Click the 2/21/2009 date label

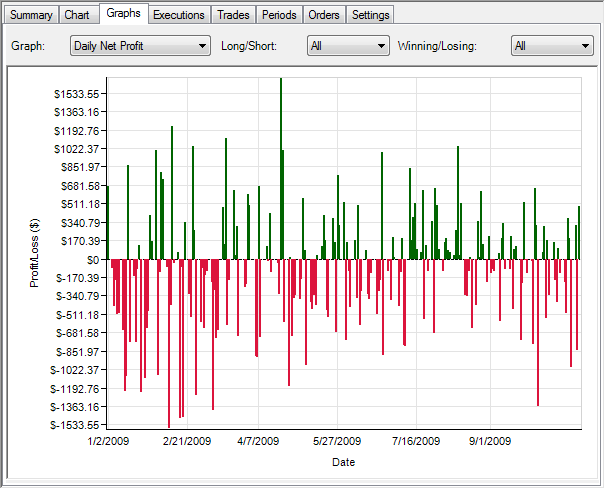pyautogui.click(x=187, y=441)
